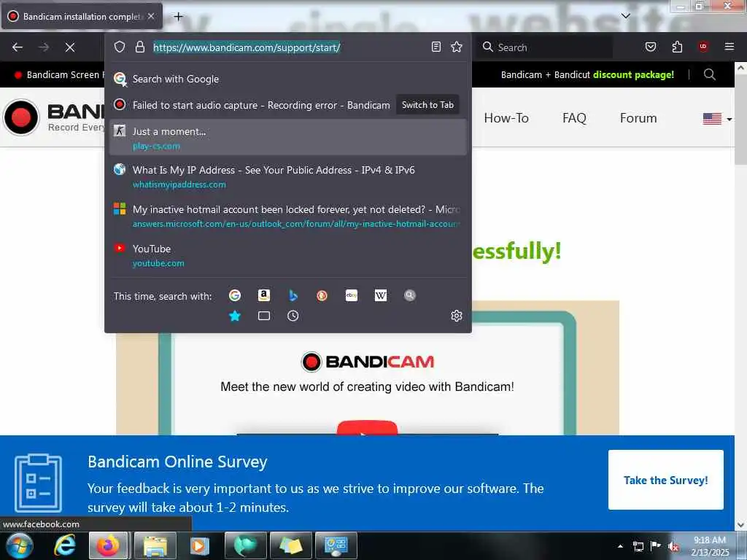Viewport: 747px width, 560px height.
Task: Open FAQ menu item
Action: (x=574, y=118)
